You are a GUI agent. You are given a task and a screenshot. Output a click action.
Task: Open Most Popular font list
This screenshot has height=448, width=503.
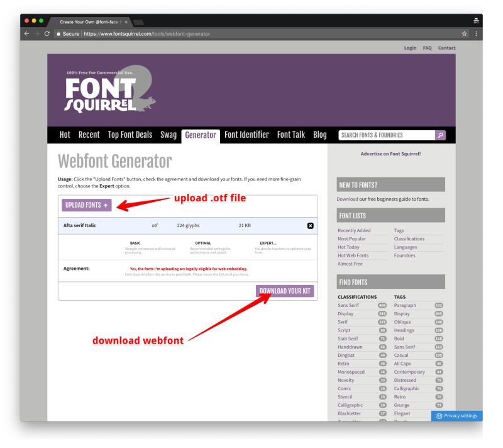[x=351, y=238]
